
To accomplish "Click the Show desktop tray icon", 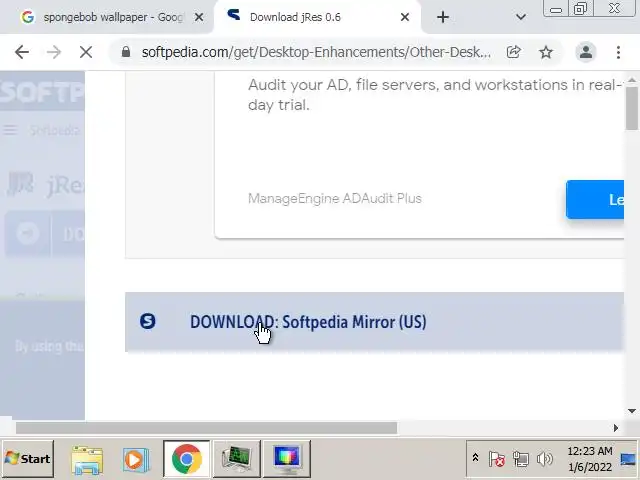I will click(628, 459).
